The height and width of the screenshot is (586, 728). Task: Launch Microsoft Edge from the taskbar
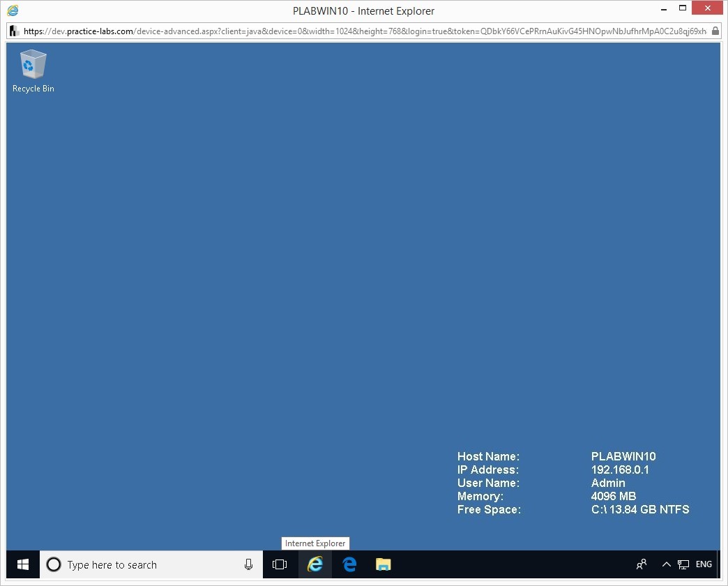pos(349,564)
